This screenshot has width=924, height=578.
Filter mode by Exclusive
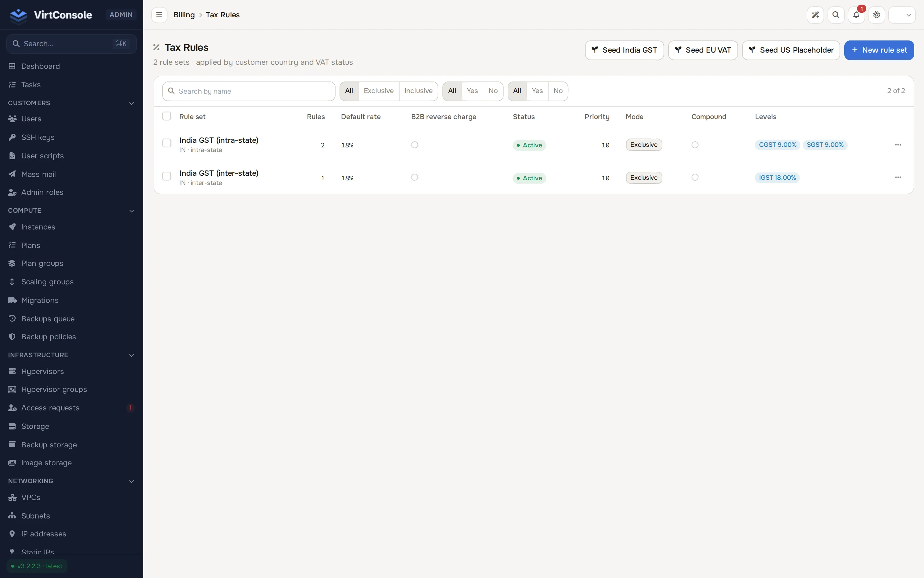tap(378, 91)
